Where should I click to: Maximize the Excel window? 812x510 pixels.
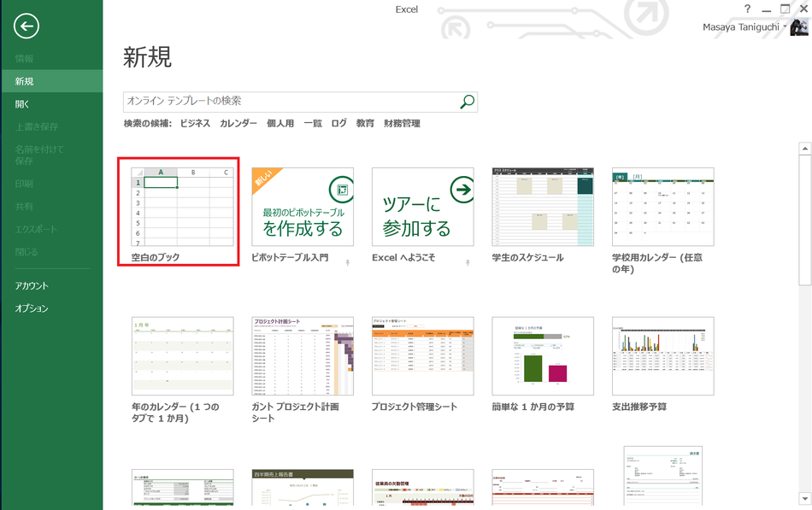[x=785, y=9]
